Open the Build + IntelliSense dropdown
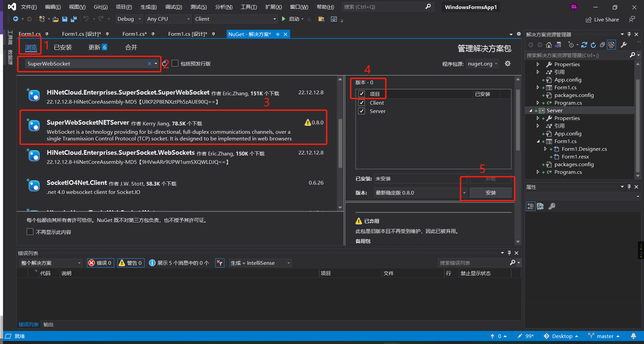This screenshot has width=644, height=344. (x=260, y=263)
